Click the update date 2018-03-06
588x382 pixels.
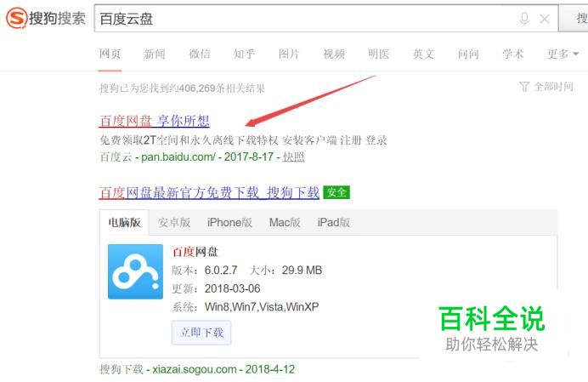(x=233, y=288)
